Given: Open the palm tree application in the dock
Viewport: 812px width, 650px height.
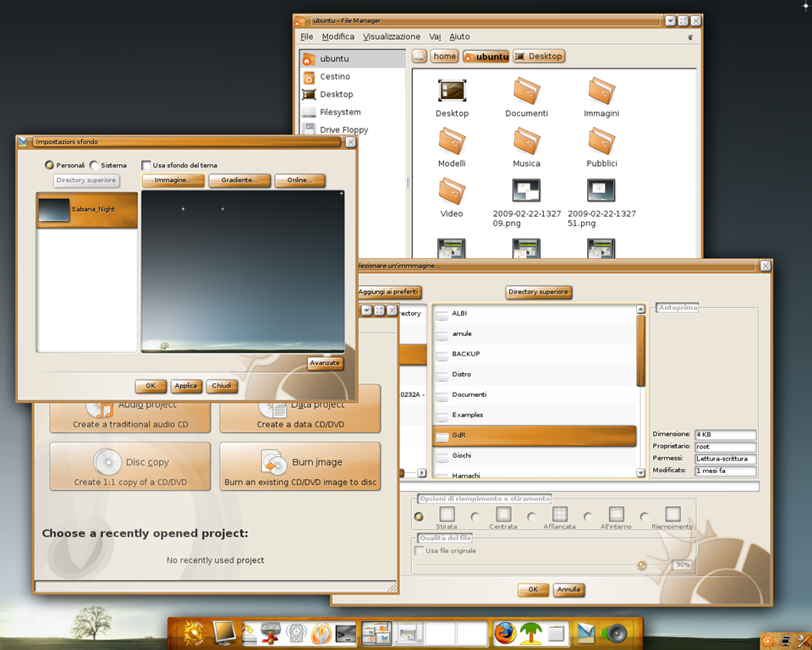Looking at the screenshot, I should [530, 633].
